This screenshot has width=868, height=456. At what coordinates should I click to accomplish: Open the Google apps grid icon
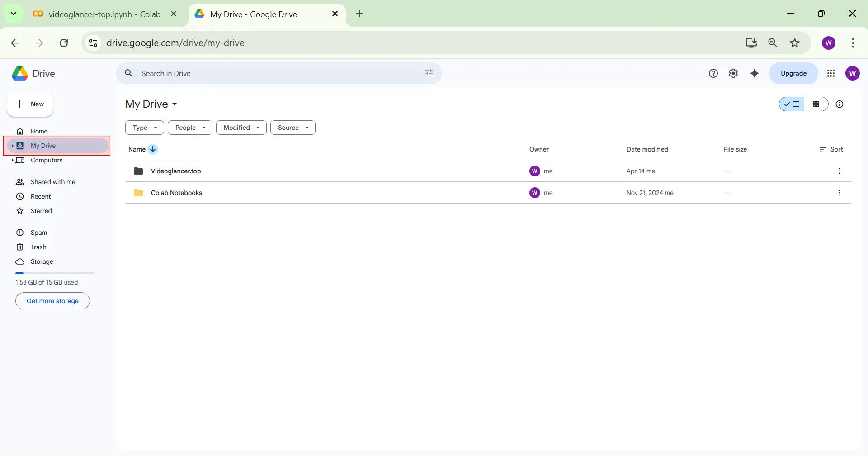pos(831,73)
